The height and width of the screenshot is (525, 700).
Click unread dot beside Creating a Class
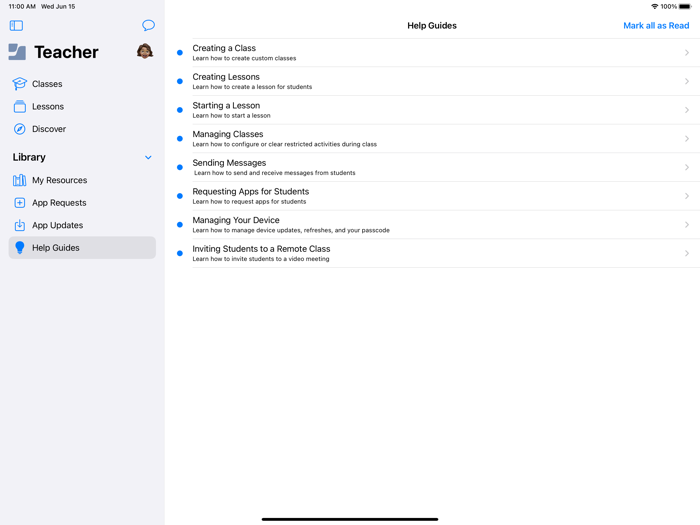click(x=179, y=53)
